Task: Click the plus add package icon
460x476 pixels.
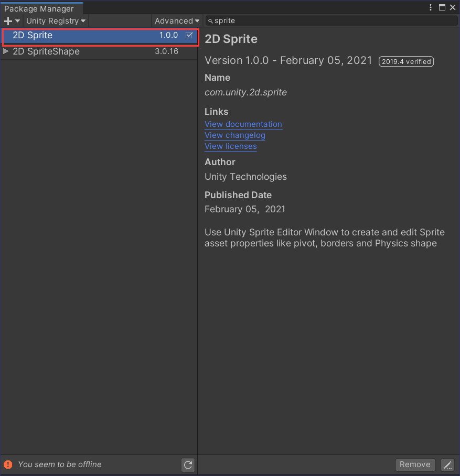Action: (x=8, y=21)
